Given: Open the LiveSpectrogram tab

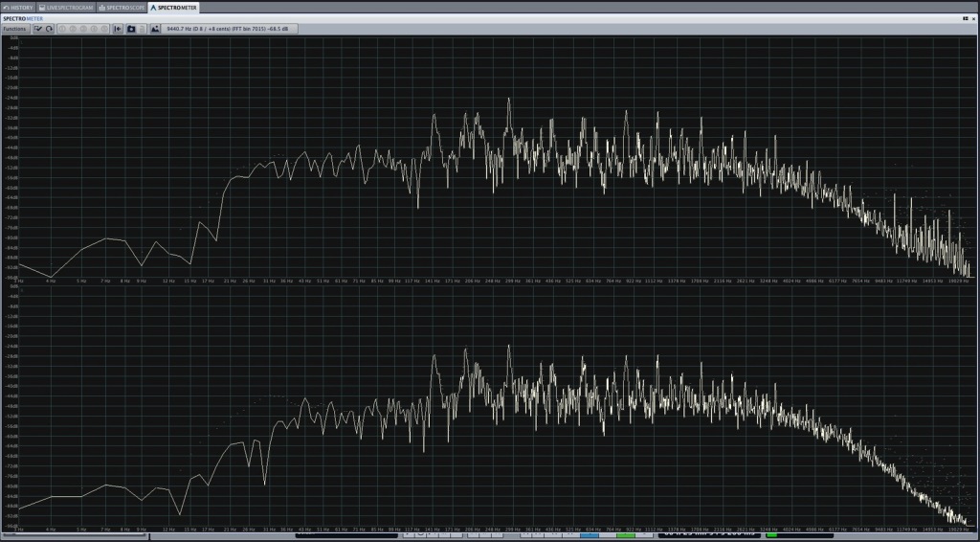Looking at the screenshot, I should point(66,7).
